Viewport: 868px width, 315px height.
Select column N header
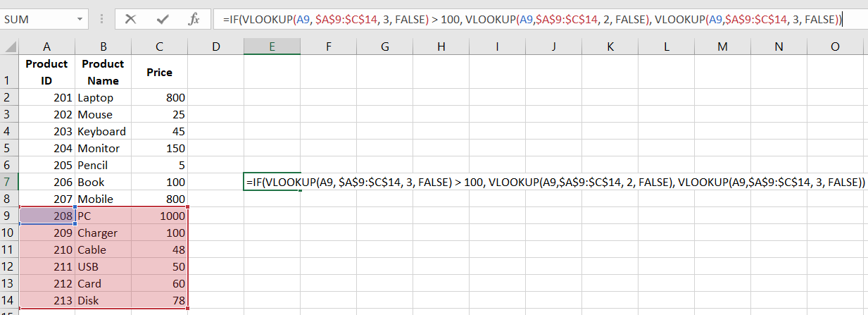point(779,47)
